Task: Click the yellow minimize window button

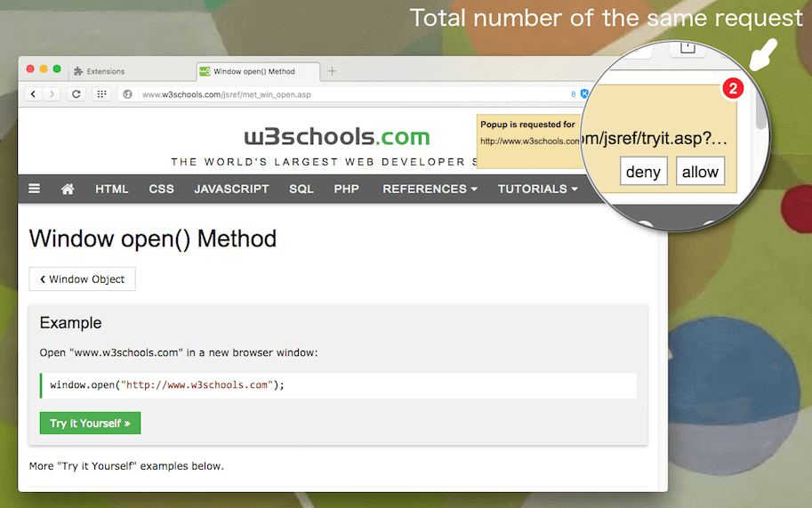Action: coord(44,69)
